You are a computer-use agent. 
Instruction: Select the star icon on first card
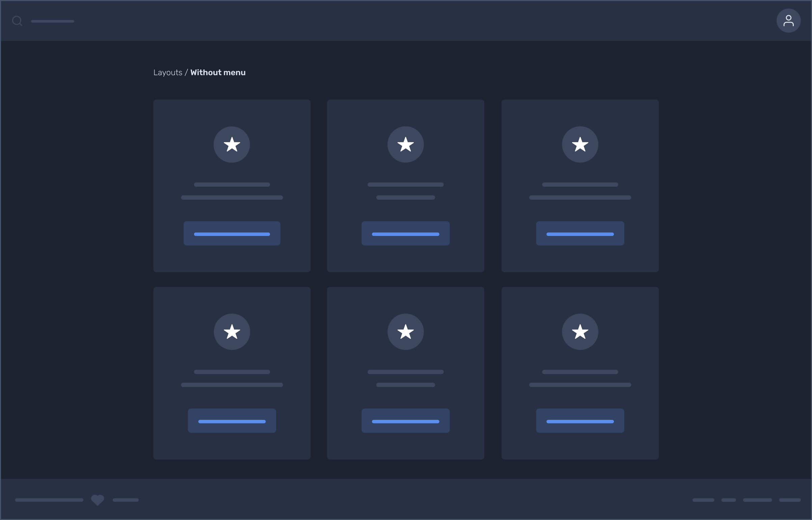tap(232, 145)
